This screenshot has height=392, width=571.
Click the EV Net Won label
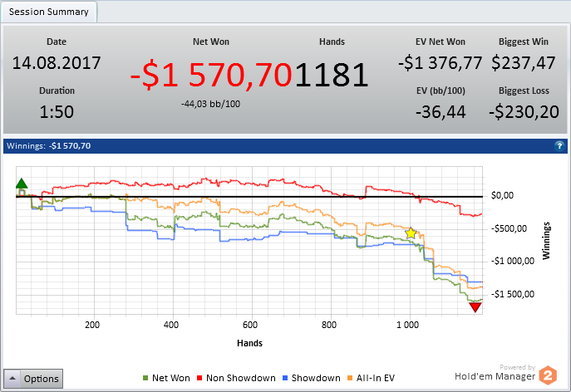[441, 42]
